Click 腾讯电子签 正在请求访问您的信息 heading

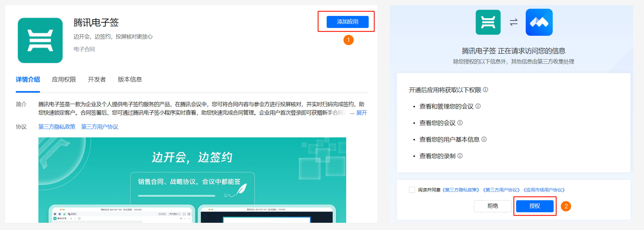pos(514,51)
